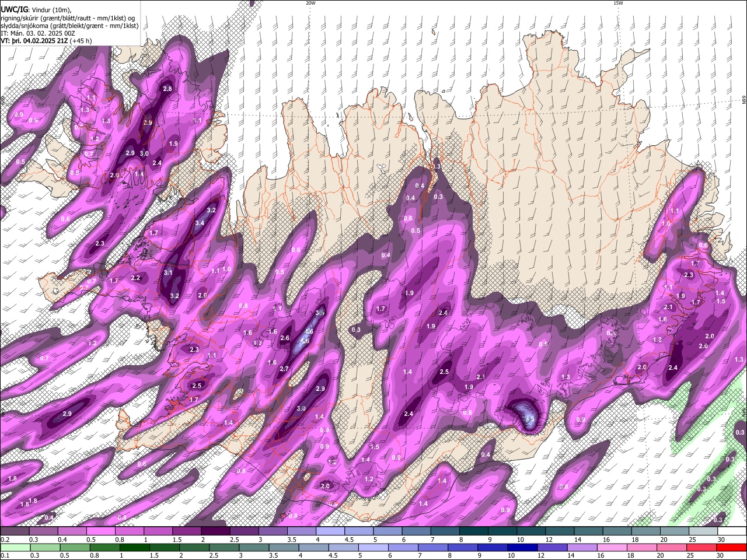
Task: Click the white 30+ snow swatch
Action: pos(732,531)
